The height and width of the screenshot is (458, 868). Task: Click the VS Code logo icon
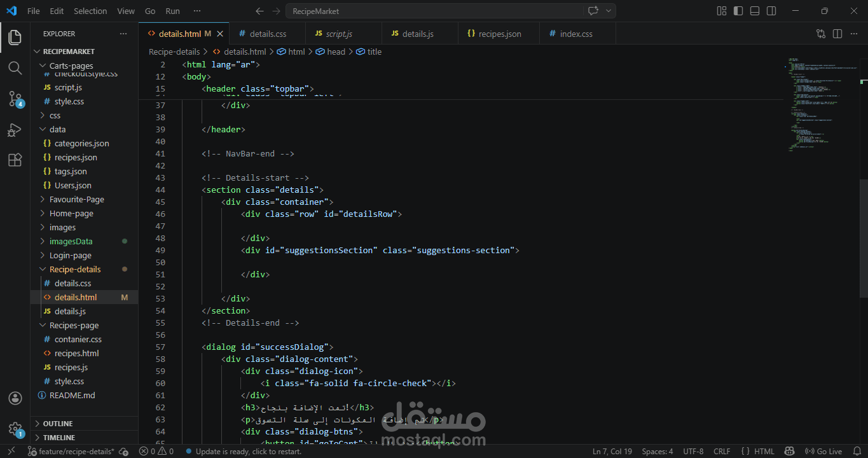point(11,11)
